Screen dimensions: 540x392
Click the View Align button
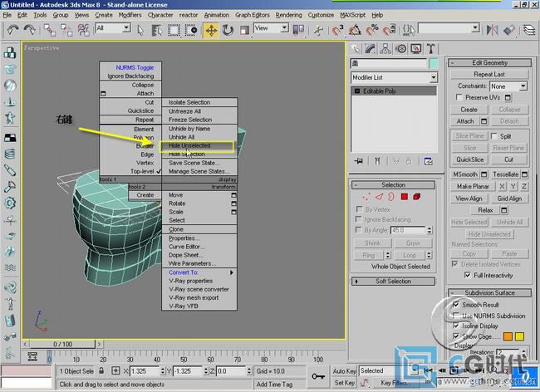click(x=469, y=198)
